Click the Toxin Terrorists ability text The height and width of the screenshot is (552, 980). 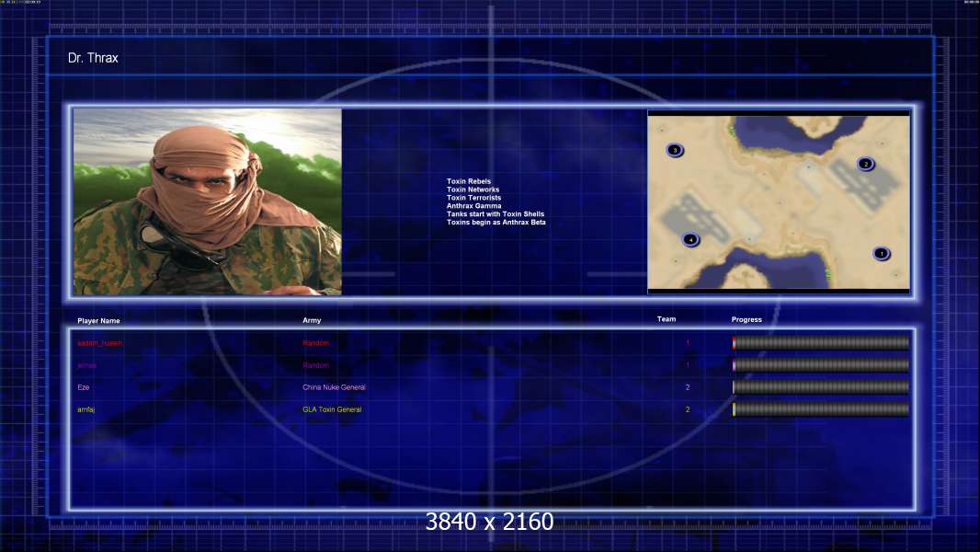473,198
